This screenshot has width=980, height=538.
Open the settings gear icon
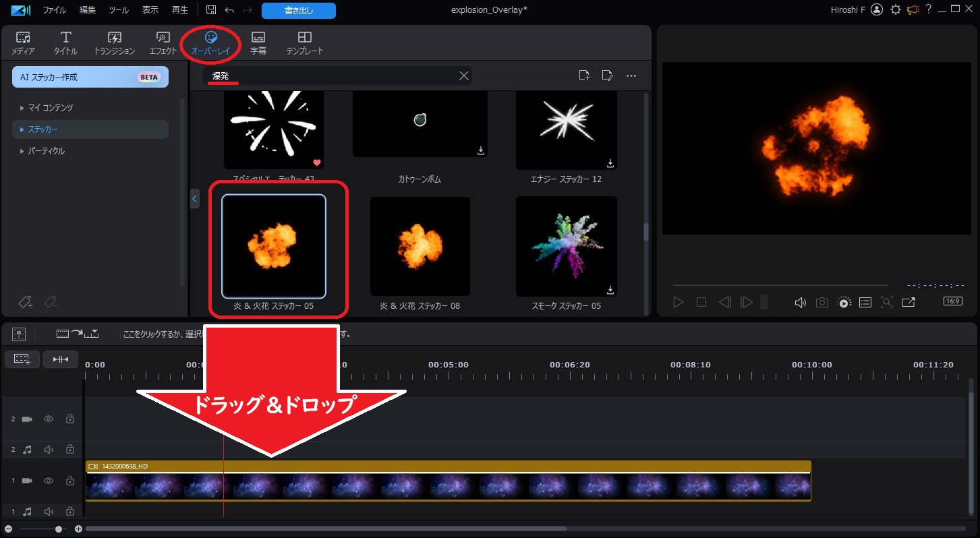[x=895, y=9]
